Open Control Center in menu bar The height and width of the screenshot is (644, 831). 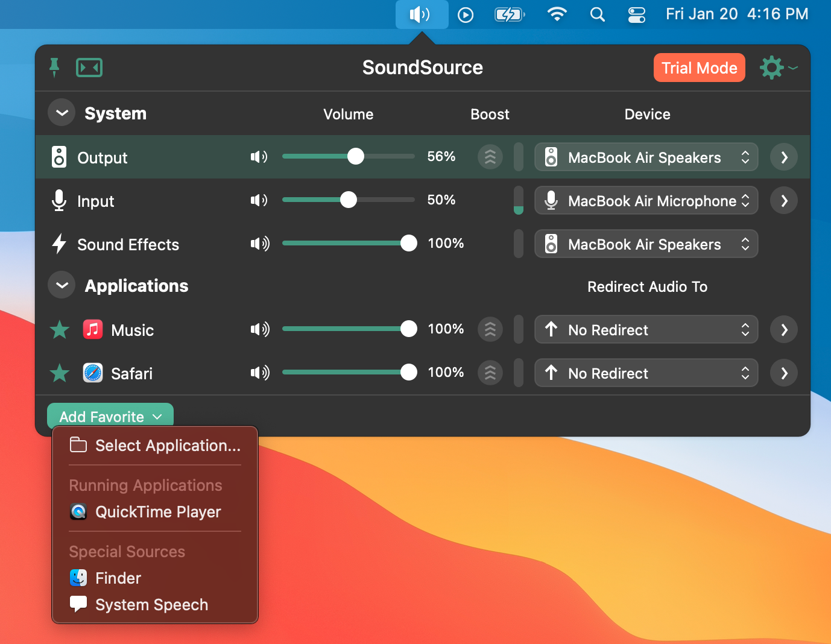point(637,14)
